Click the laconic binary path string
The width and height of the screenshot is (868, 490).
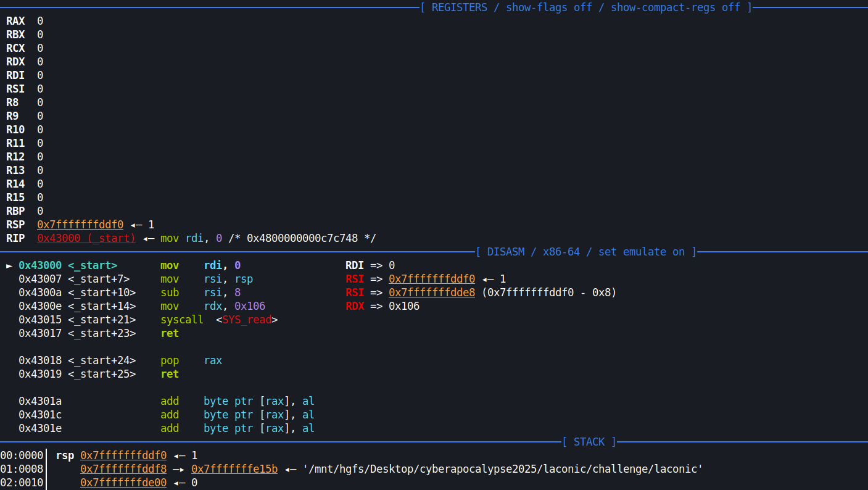503,469
